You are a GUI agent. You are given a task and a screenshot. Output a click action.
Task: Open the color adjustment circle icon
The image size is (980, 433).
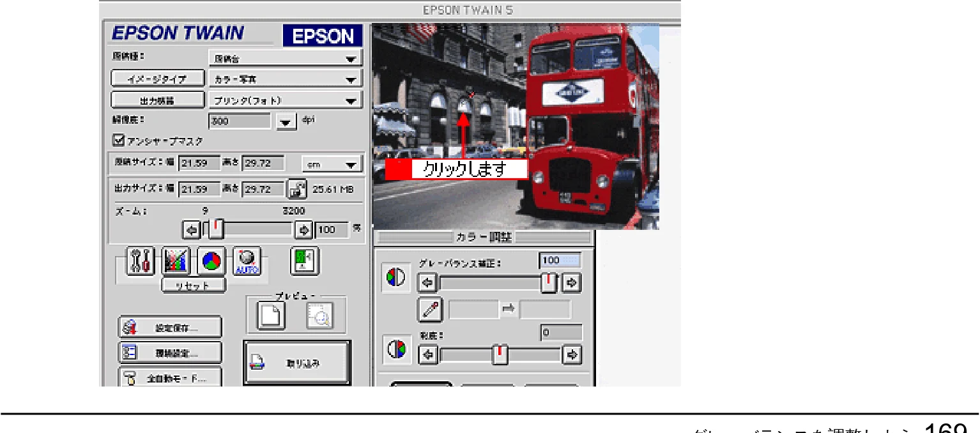pyautogui.click(x=211, y=262)
